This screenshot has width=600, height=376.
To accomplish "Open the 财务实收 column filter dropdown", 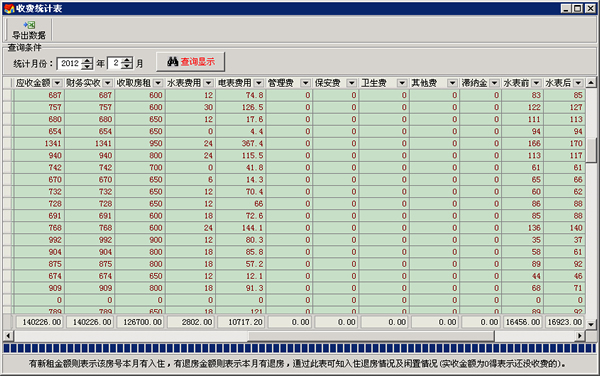I will (x=108, y=83).
